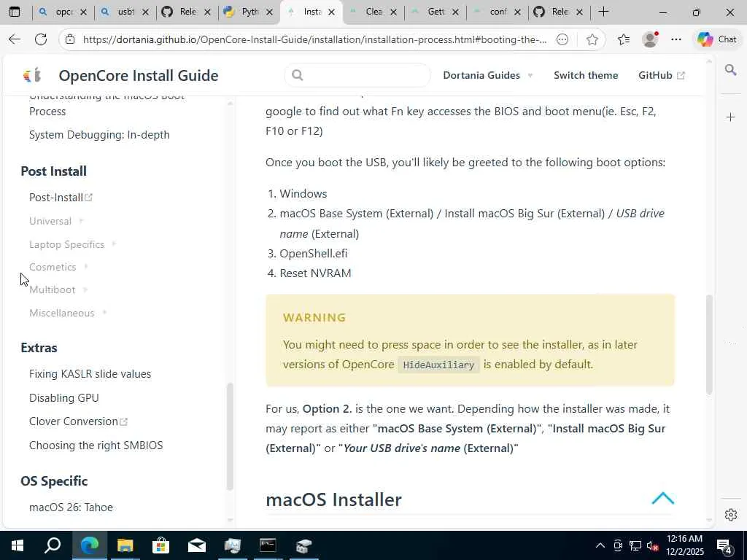Viewport: 747px width, 560px height.
Task: Click the address bar URL
Action: tap(314, 39)
